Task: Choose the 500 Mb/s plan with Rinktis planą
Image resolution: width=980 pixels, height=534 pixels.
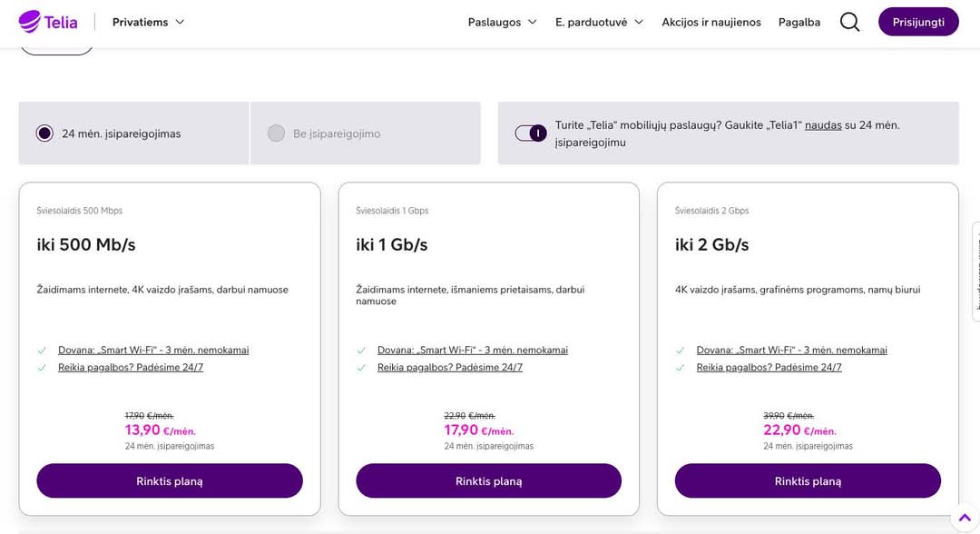Action: [170, 481]
